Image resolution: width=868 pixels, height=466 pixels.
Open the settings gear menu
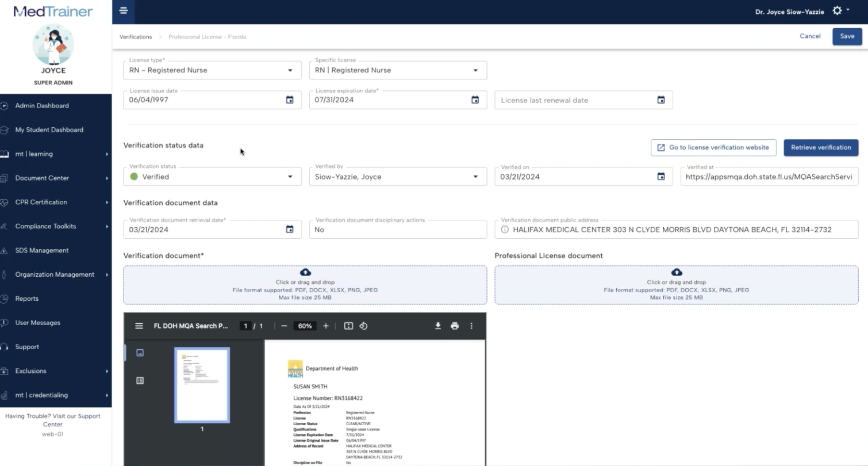[x=836, y=10]
